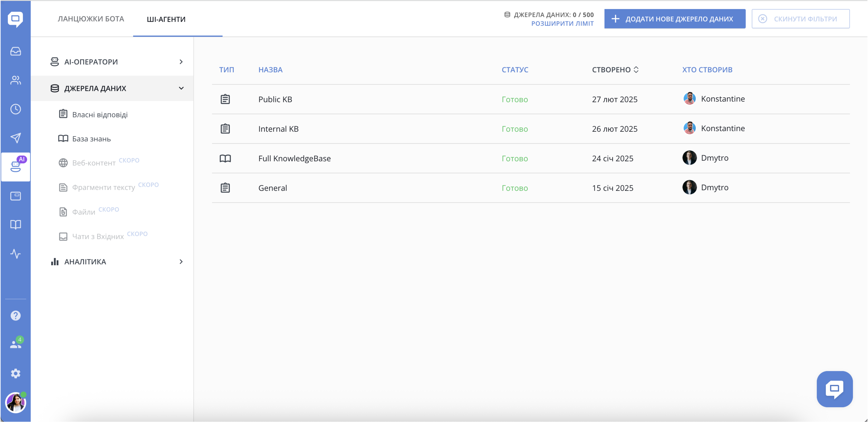Screen dimensions: 868x422
Task: Collapse the Джерела даних section chevron
Action: click(181, 88)
